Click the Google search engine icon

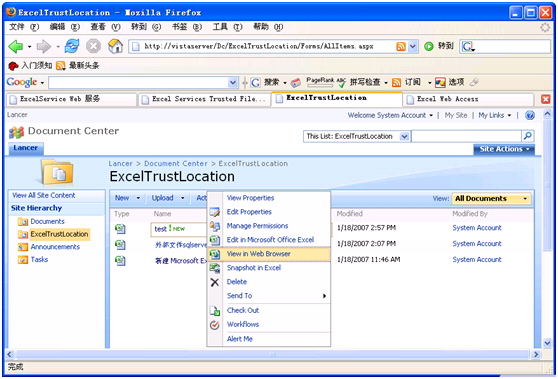point(468,46)
